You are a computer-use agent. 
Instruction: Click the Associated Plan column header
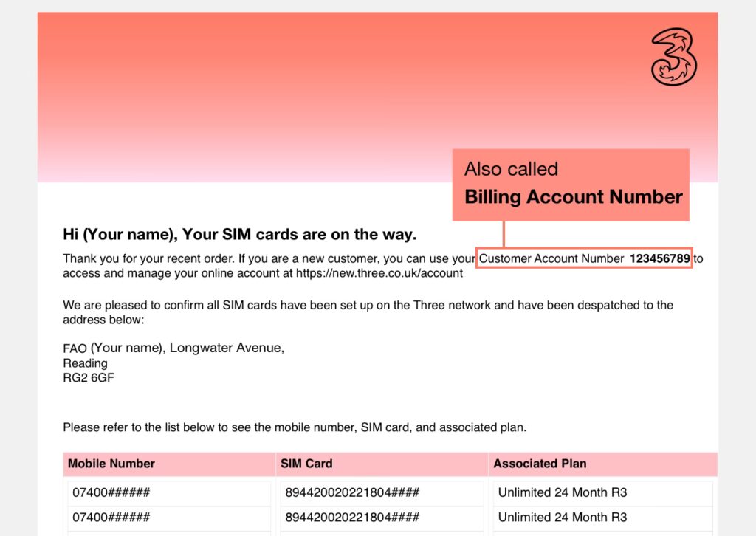[540, 464]
